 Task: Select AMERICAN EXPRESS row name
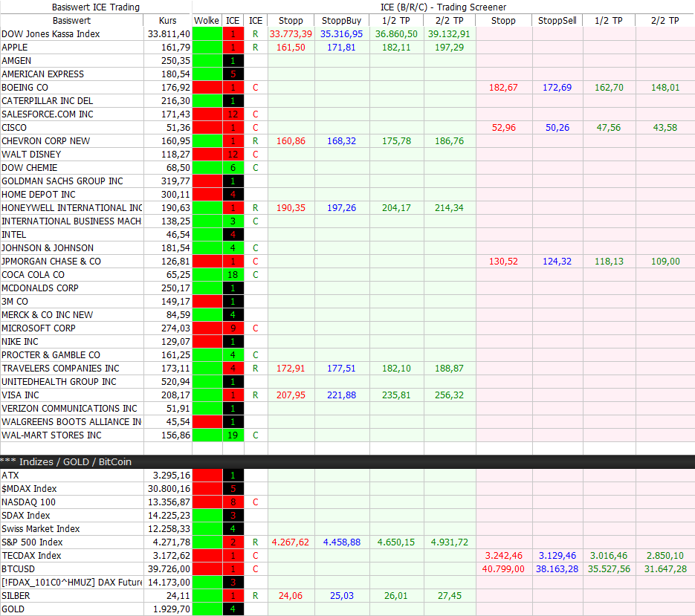[x=42, y=74]
